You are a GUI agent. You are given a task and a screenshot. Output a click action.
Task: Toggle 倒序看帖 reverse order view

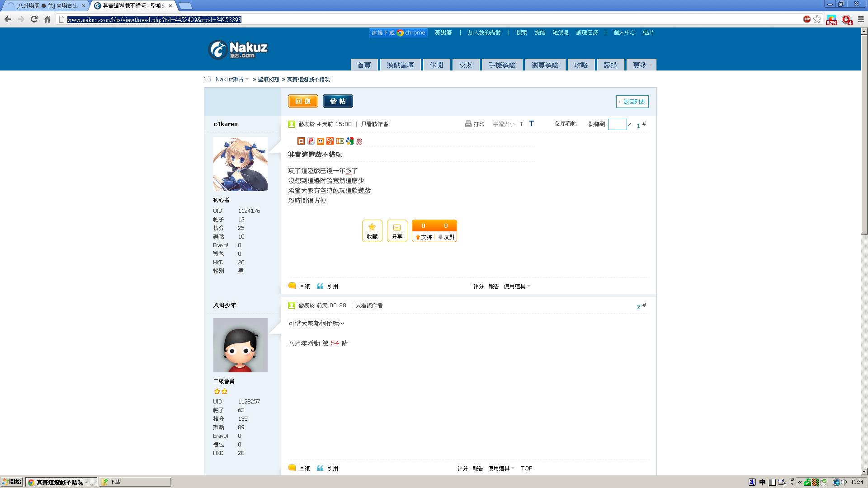click(566, 124)
